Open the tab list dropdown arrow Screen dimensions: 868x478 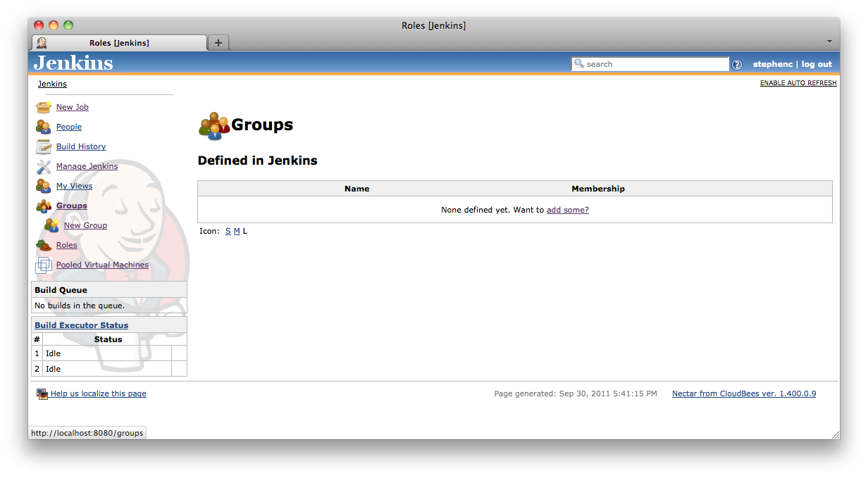[x=829, y=42]
